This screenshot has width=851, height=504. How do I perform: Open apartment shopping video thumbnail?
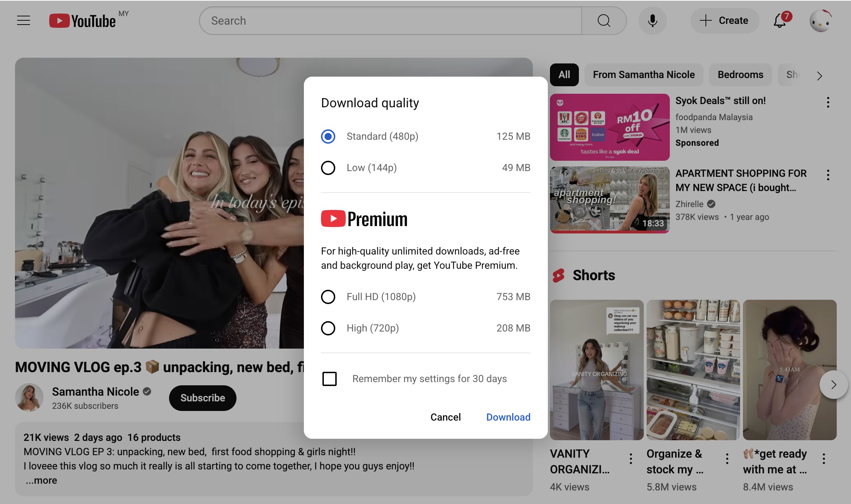tap(610, 200)
